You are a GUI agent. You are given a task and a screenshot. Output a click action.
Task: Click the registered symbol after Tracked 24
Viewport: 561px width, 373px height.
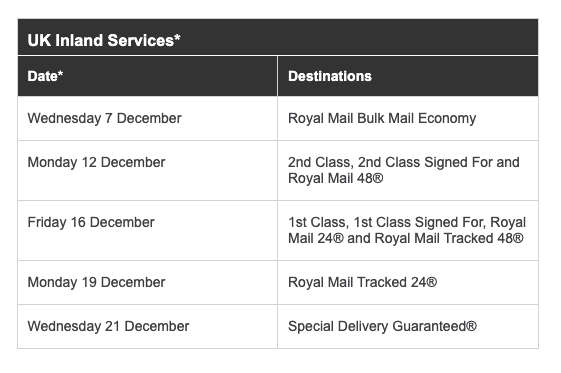(431, 282)
